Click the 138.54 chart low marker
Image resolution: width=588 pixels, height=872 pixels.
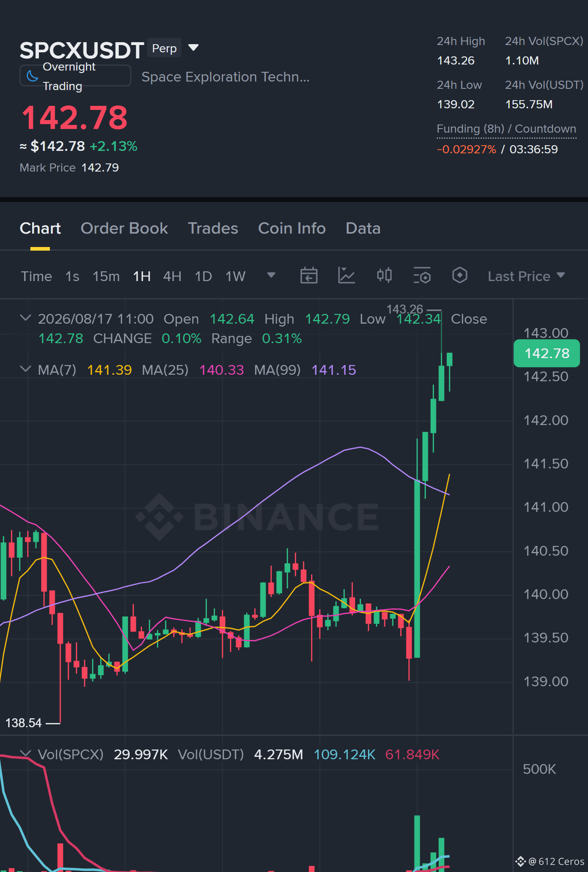point(24,723)
